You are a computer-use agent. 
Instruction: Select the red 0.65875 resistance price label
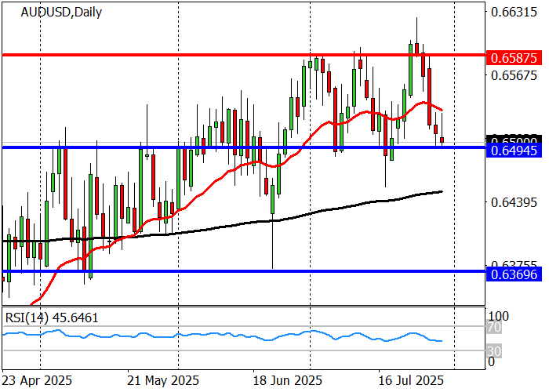[x=514, y=58]
